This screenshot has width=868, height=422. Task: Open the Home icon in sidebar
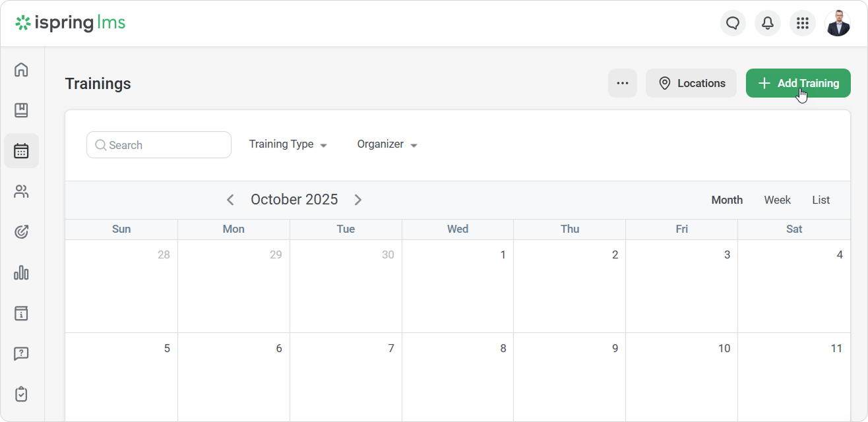pos(21,69)
